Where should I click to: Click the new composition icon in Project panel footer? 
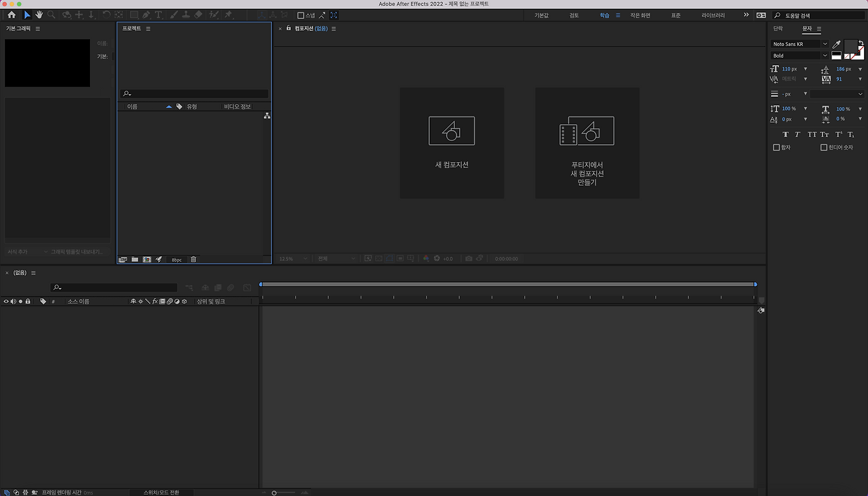pyautogui.click(x=146, y=260)
